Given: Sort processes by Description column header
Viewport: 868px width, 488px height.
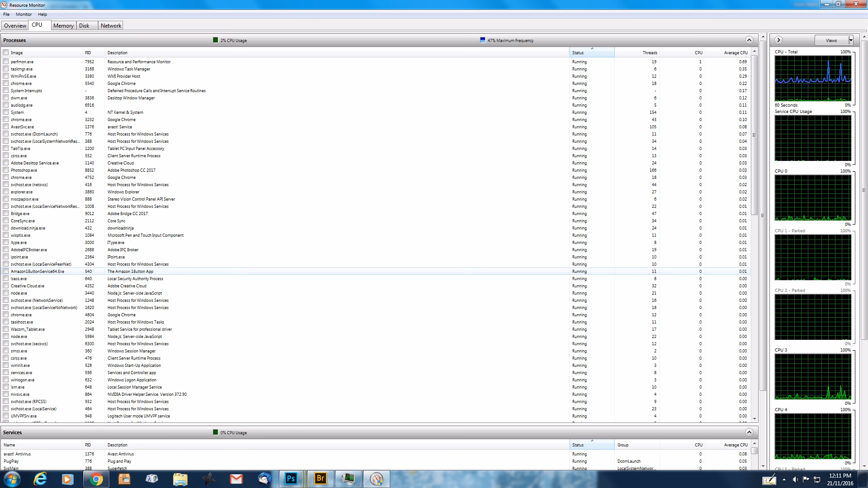Looking at the screenshot, I should [x=337, y=52].
